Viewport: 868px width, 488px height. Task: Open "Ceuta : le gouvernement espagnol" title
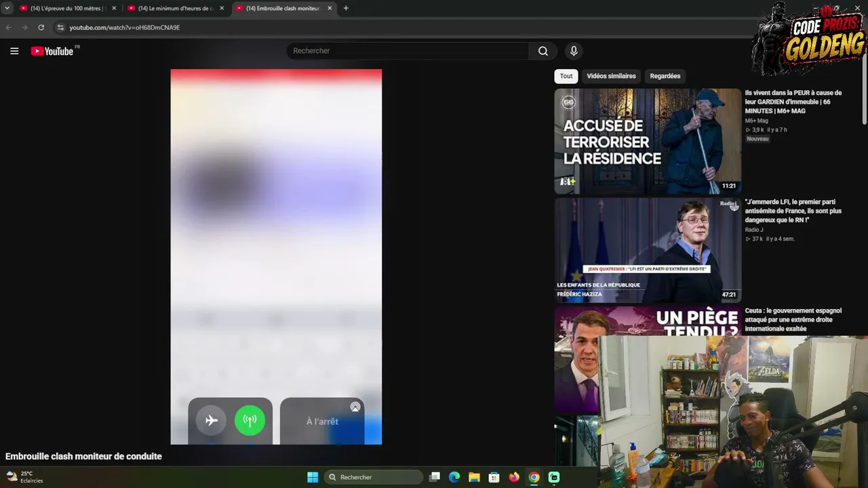pyautogui.click(x=793, y=319)
